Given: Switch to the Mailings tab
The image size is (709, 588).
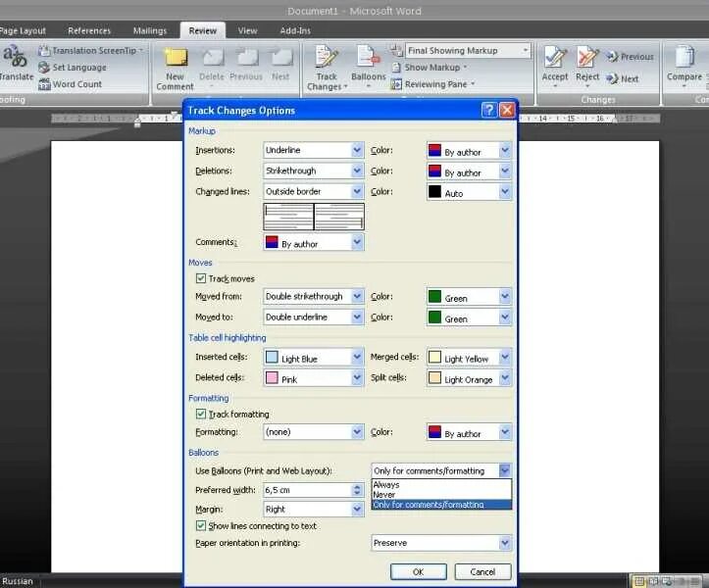Looking at the screenshot, I should pyautogui.click(x=150, y=30).
